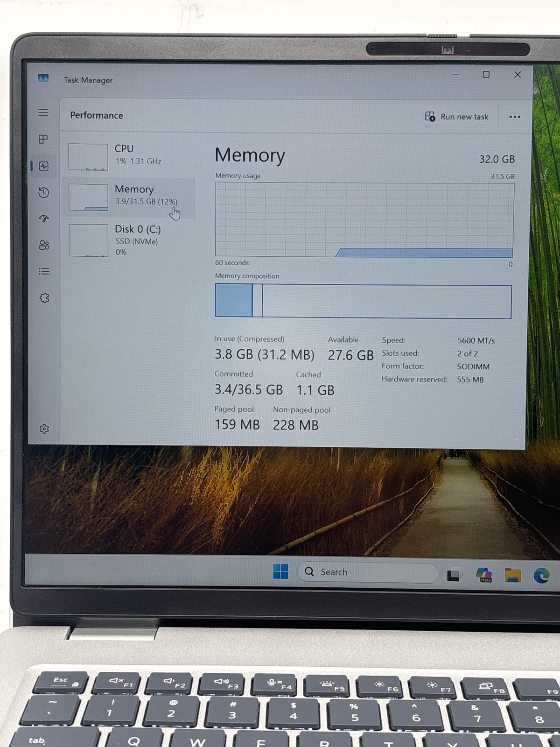Maximize the Task Manager window
This screenshot has height=747, width=560.
(486, 75)
